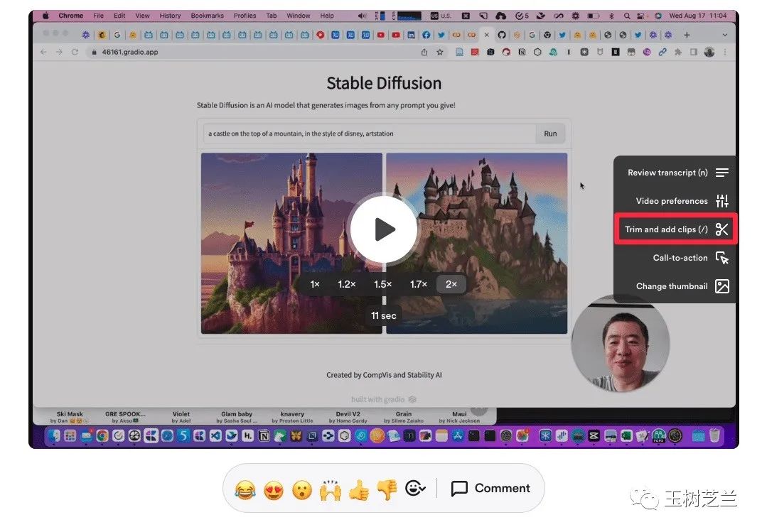Set playback speed to 1.5×
762x532 pixels.
383,284
